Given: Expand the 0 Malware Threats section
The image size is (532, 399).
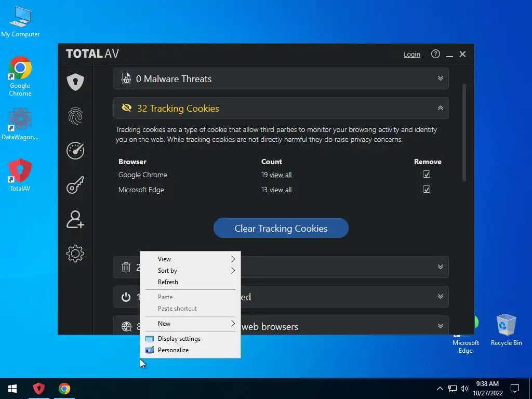Looking at the screenshot, I should pyautogui.click(x=441, y=78).
